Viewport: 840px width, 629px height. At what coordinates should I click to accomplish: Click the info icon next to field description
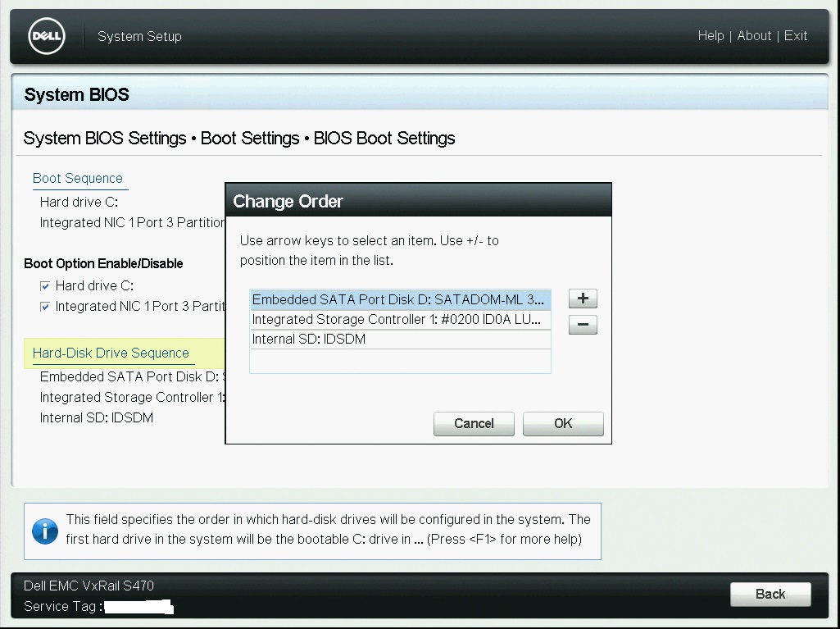tap(45, 531)
